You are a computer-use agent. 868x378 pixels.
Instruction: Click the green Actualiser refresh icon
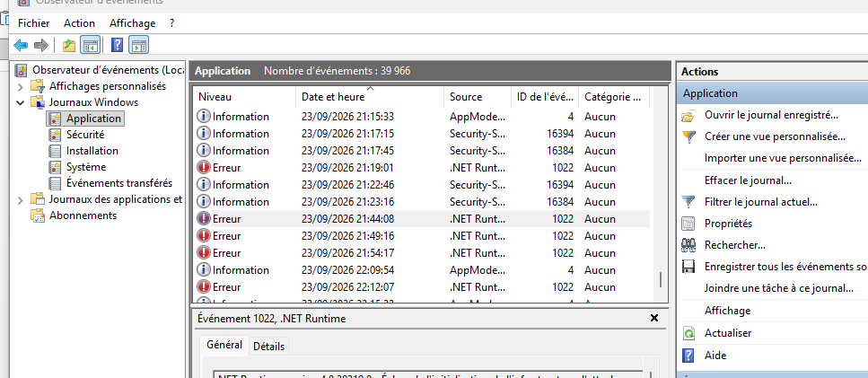[x=688, y=333]
